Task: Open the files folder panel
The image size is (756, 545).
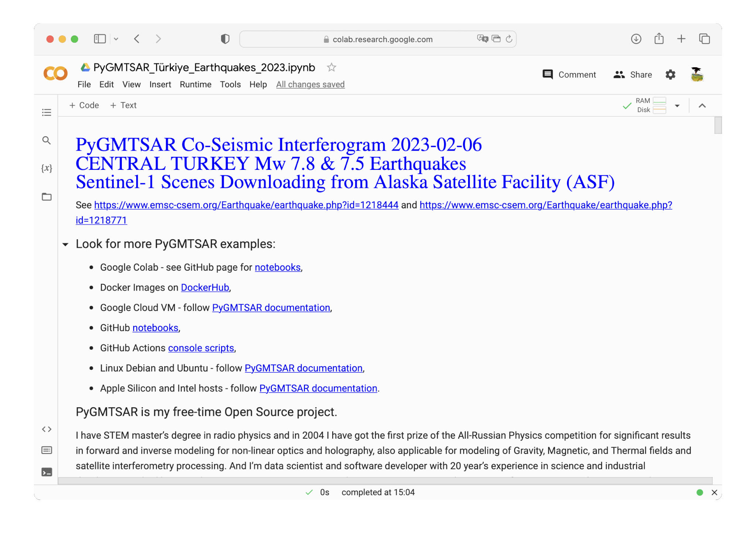Action: [x=47, y=196]
